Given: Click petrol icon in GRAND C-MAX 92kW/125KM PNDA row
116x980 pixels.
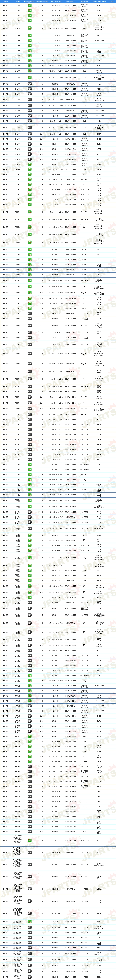Looking at the screenshot, I should pos(30,691).
